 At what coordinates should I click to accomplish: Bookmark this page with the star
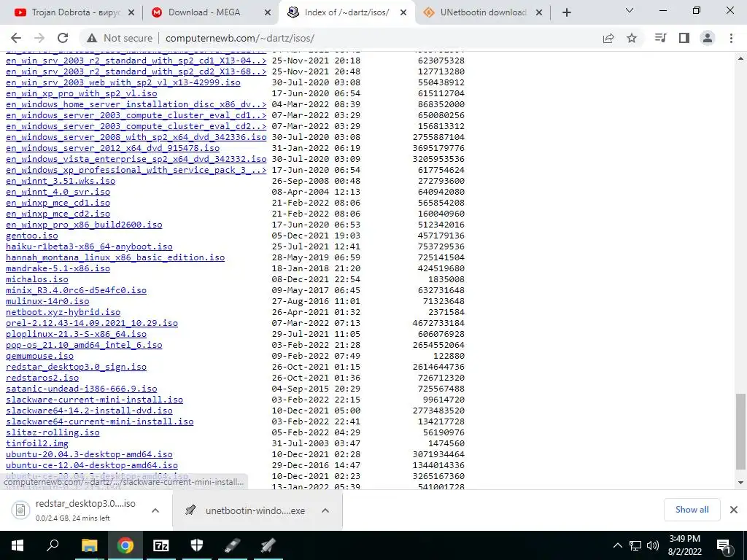(632, 38)
